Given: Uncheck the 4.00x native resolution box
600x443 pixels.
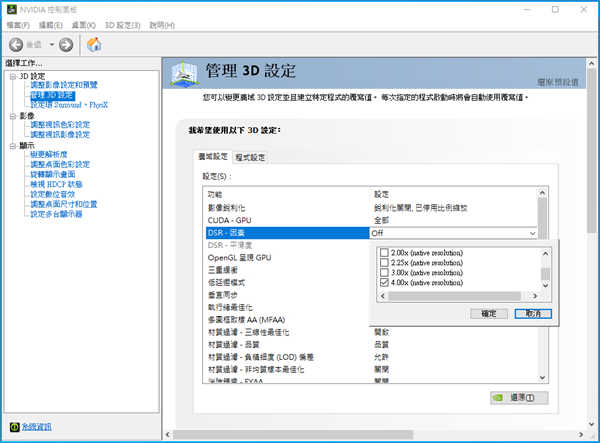Looking at the screenshot, I should coord(384,282).
